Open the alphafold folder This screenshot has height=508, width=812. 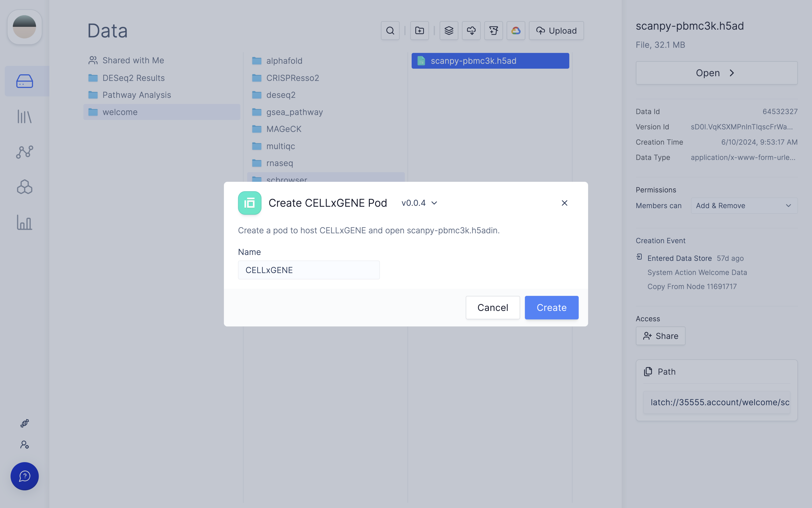326,61
